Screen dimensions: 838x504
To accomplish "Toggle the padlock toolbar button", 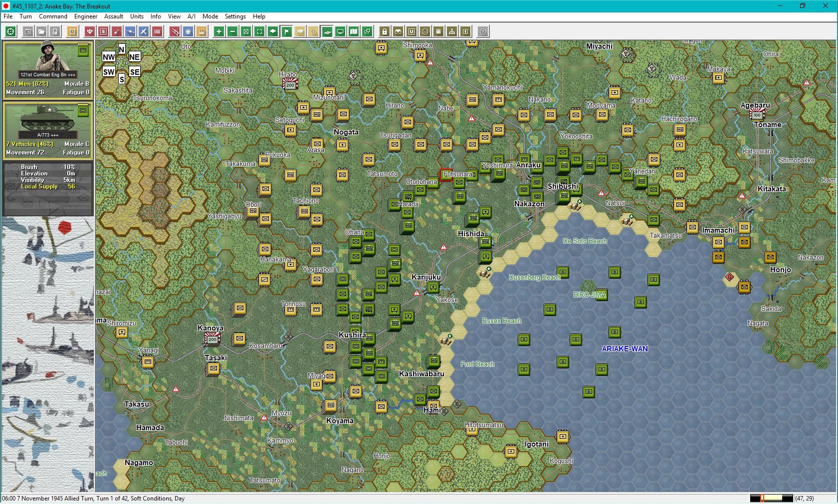I will (x=385, y=32).
